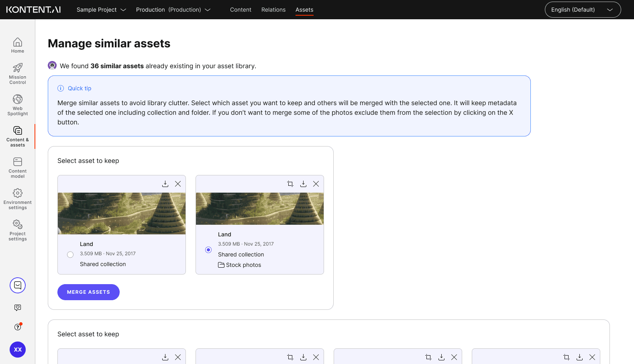Click the Kontent.ai logo
Screen dimensions: 634x364
[x=33, y=10]
